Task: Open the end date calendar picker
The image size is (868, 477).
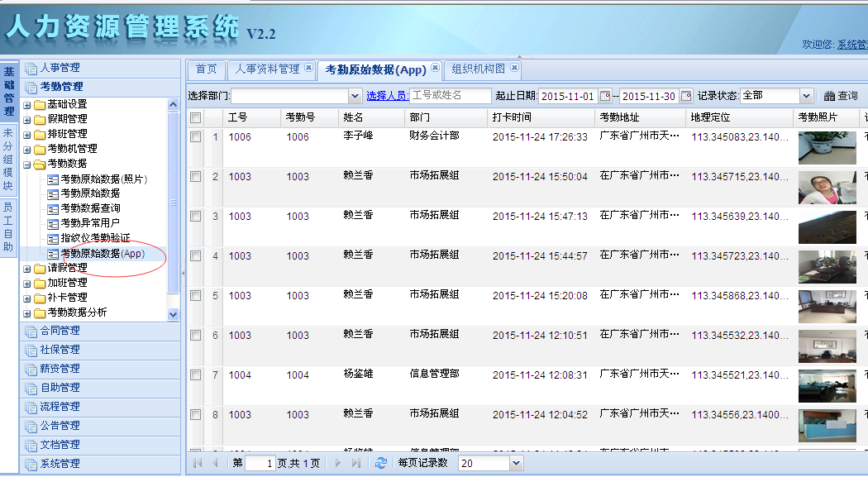Action: (x=686, y=96)
